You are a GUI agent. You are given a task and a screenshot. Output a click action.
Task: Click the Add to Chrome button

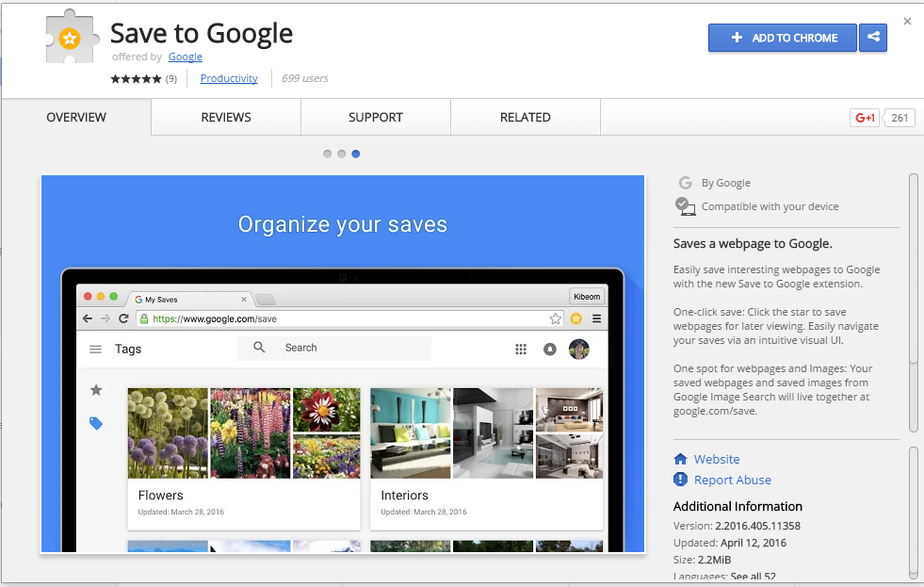782,37
